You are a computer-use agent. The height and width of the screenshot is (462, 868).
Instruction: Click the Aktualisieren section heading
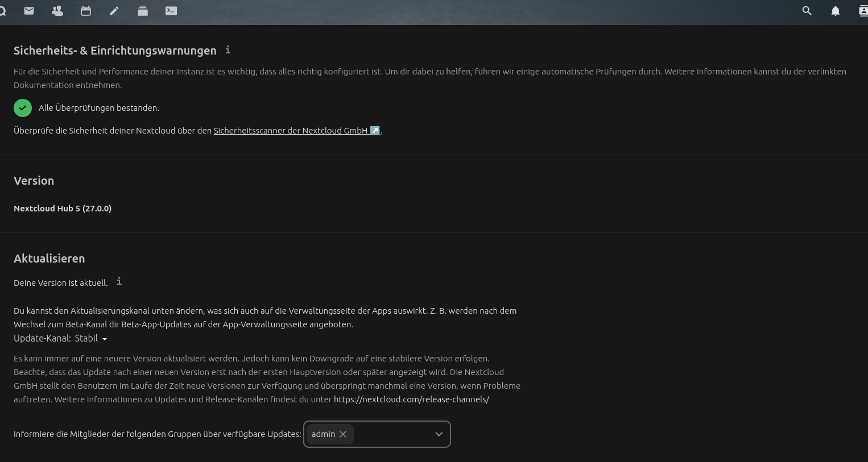click(x=49, y=259)
